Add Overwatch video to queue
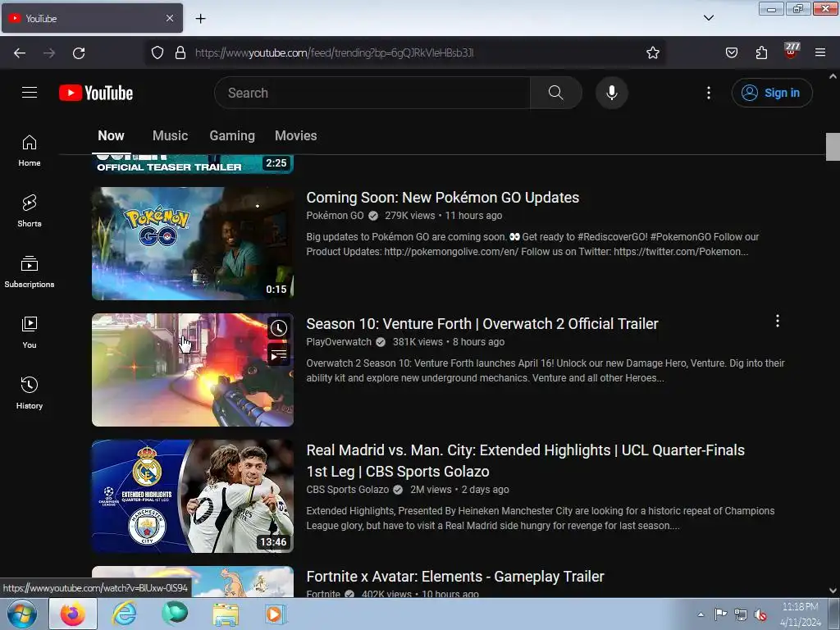The width and height of the screenshot is (840, 630). tap(279, 354)
